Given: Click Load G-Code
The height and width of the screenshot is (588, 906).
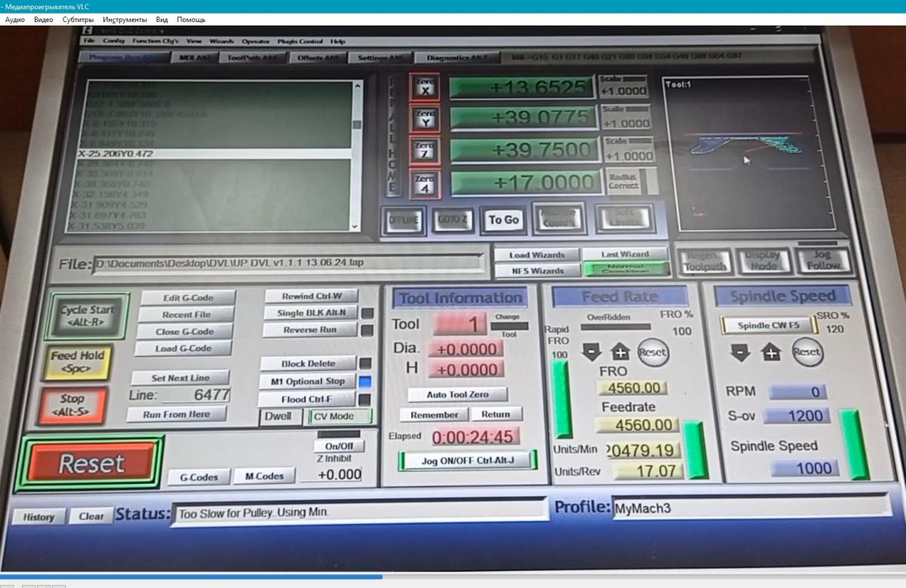Looking at the screenshot, I should click(183, 348).
